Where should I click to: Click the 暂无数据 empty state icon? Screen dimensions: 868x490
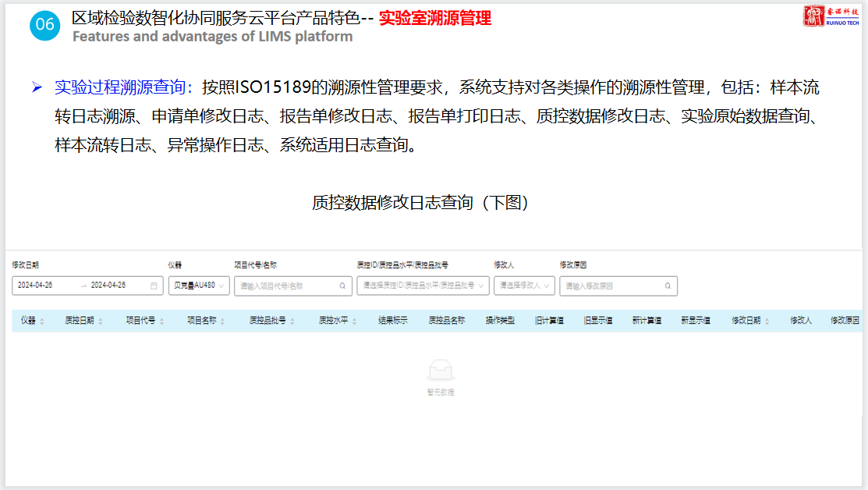tap(440, 371)
